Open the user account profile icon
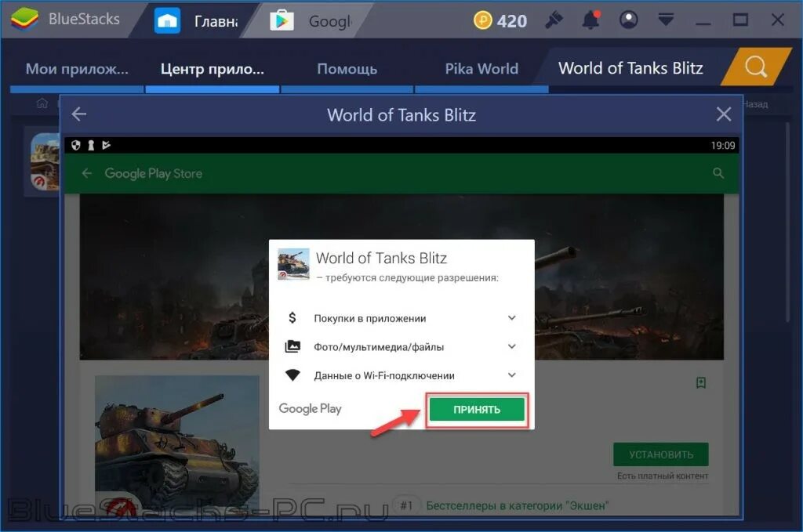 click(628, 20)
